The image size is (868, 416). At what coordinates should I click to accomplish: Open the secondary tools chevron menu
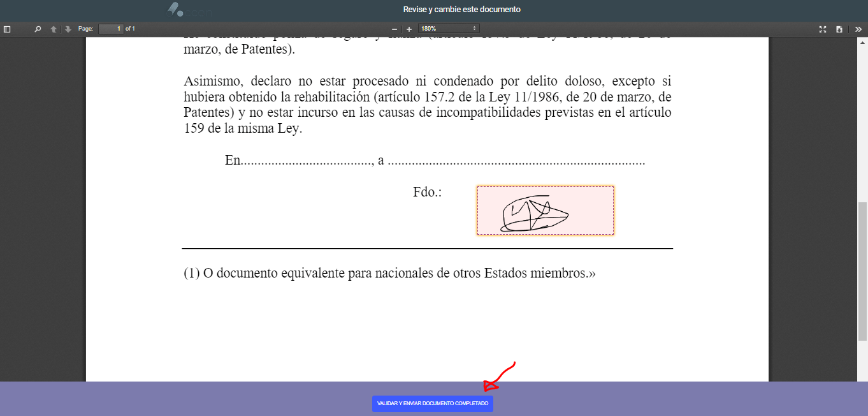pyautogui.click(x=858, y=29)
